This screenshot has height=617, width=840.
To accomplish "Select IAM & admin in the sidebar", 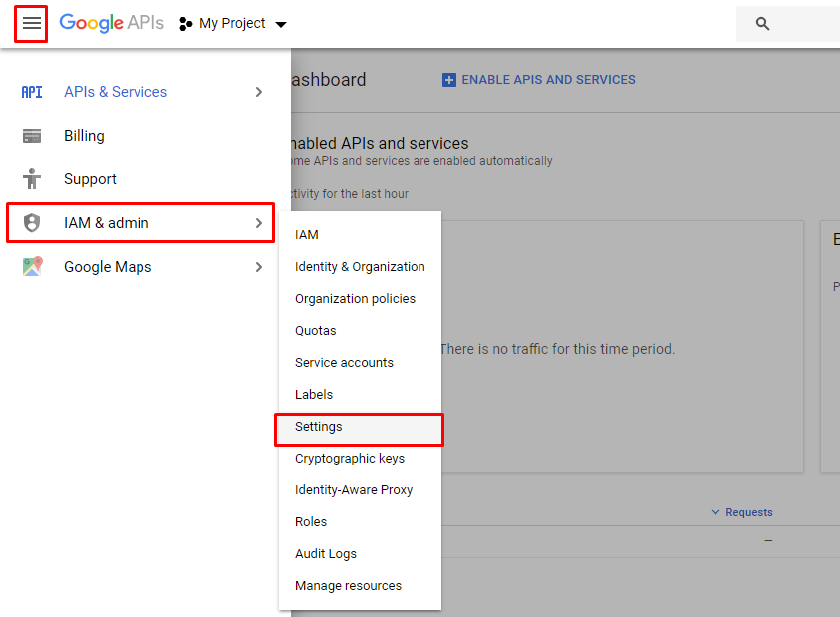I will [140, 223].
